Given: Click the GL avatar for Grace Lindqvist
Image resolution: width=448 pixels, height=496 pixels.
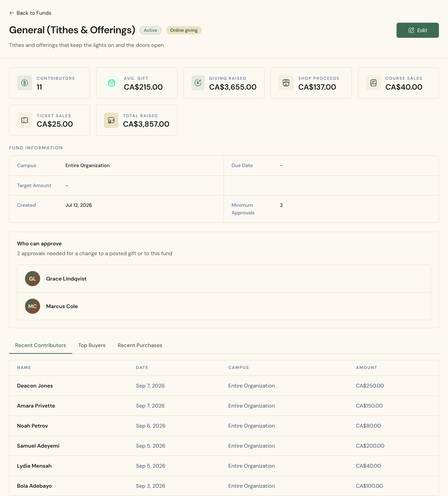Looking at the screenshot, I should [x=33, y=279].
